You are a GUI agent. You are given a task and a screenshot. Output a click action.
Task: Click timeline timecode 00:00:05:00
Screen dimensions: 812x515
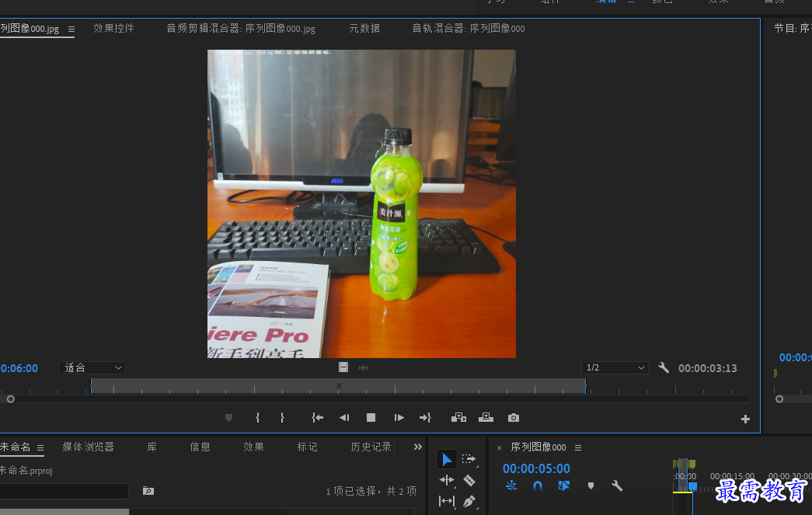coord(536,468)
